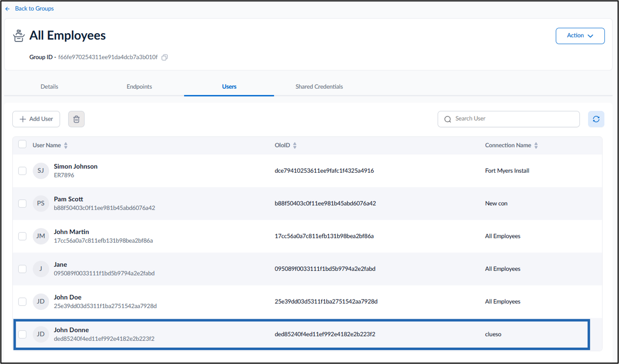Check the Simon Johnson row checkbox
Screen dimensions: 619x364
pyautogui.click(x=22, y=171)
